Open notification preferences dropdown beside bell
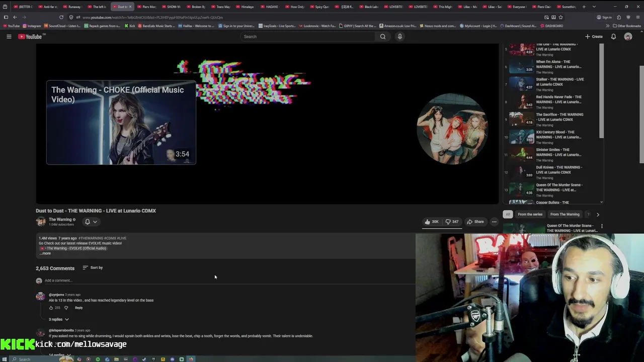This screenshot has height=362, width=644. click(x=95, y=222)
